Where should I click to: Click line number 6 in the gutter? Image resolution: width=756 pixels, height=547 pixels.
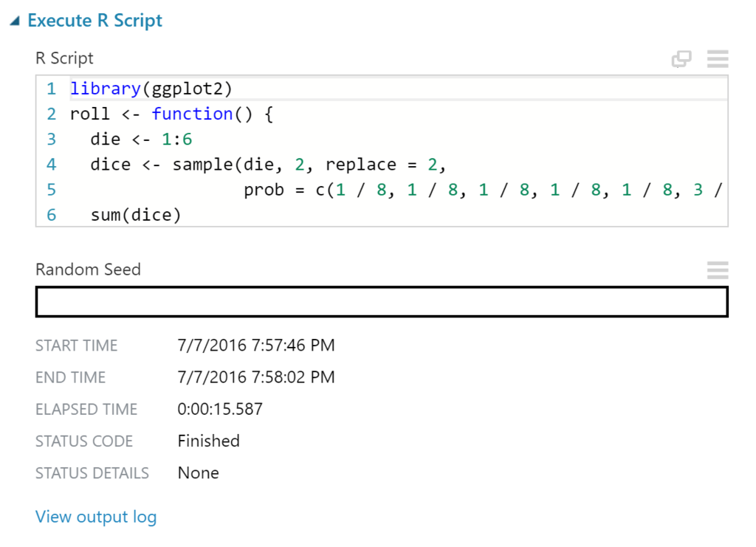52,215
